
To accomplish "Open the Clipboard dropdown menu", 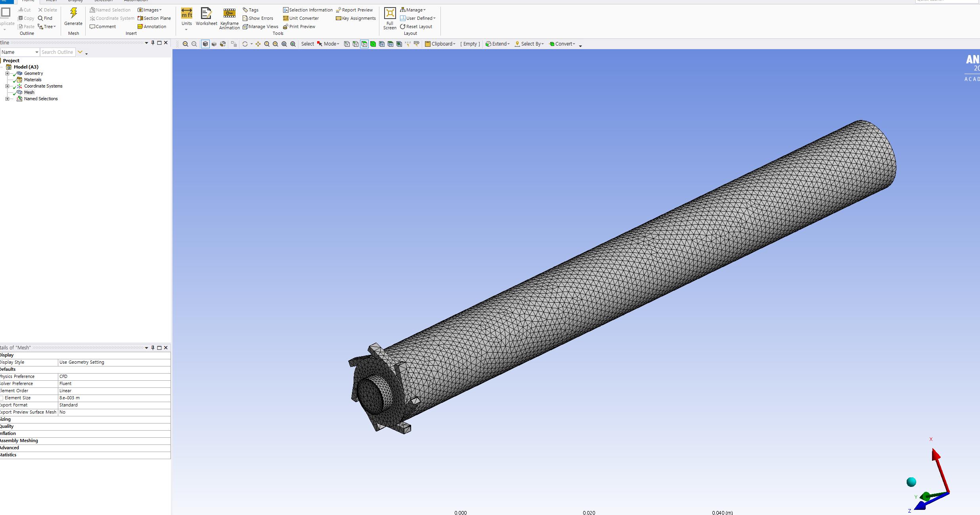I will tap(440, 44).
